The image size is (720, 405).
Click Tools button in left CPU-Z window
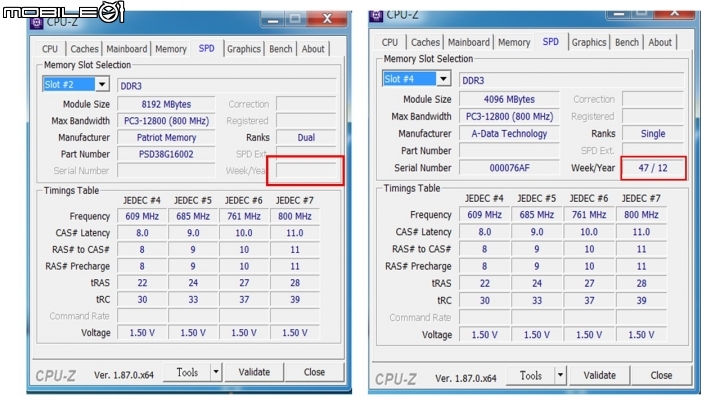click(x=187, y=372)
